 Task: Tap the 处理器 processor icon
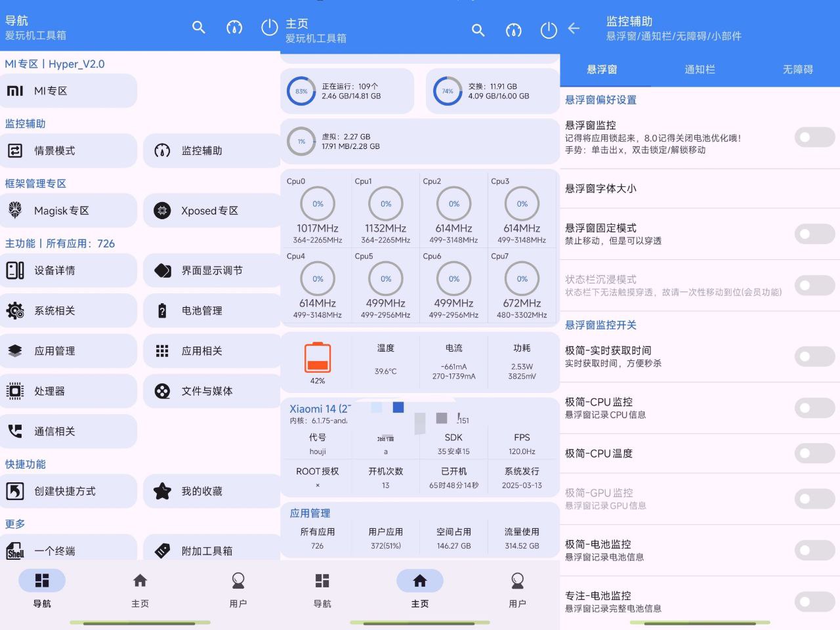click(x=15, y=391)
